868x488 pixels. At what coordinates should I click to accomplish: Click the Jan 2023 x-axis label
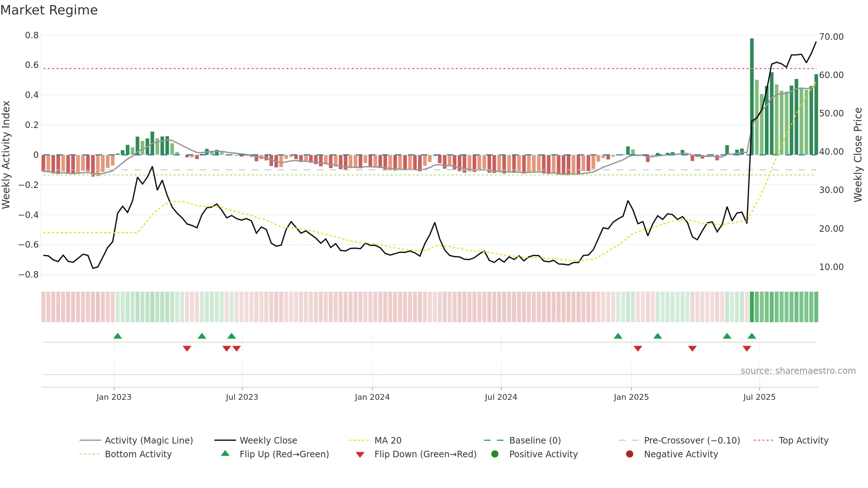click(x=114, y=397)
